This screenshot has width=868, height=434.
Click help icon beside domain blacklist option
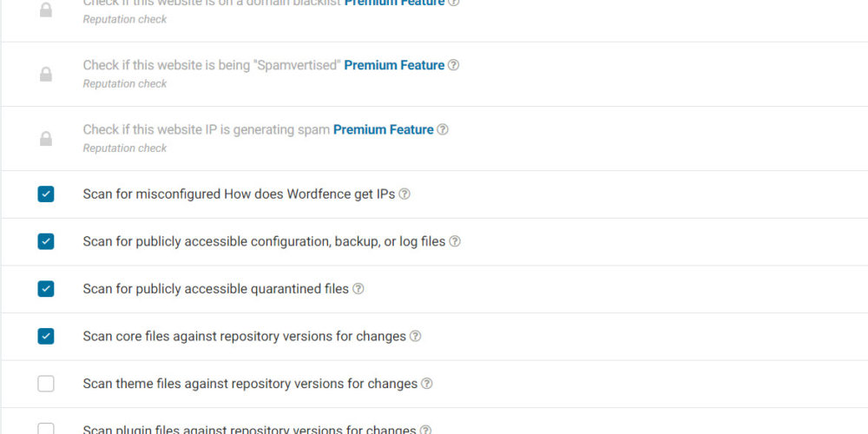(x=454, y=3)
